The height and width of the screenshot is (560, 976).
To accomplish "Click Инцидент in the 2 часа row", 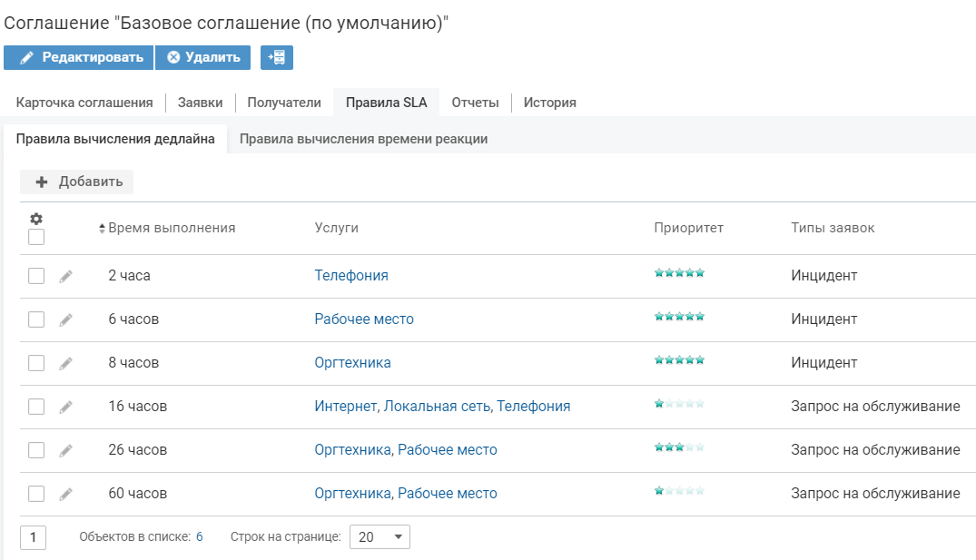I will tap(824, 276).
